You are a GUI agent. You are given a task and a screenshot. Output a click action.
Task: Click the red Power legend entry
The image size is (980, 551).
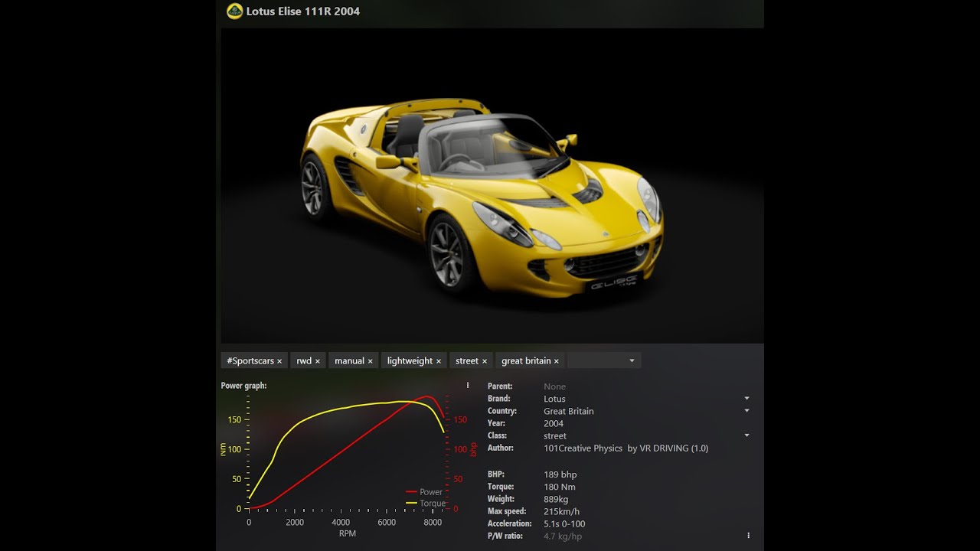tap(424, 492)
